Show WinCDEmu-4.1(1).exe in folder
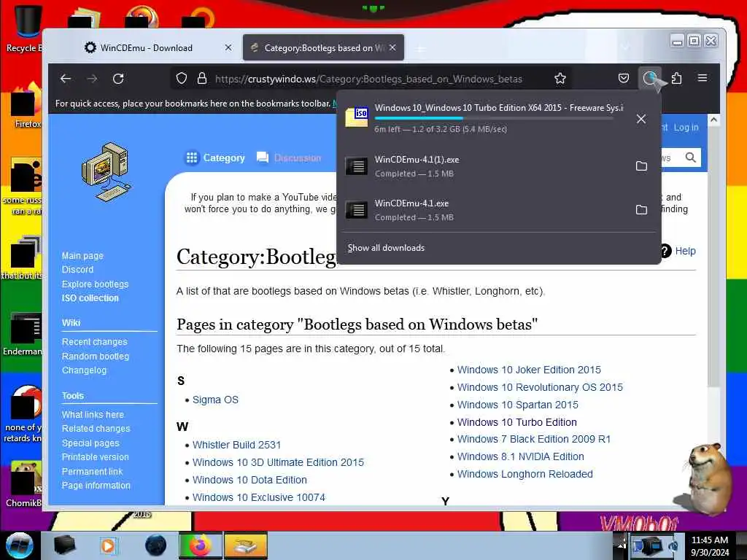Image resolution: width=747 pixels, height=560 pixels. click(x=641, y=166)
